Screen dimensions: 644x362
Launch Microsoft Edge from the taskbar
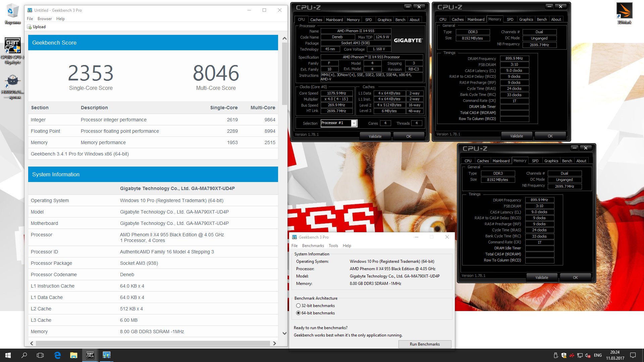(57, 355)
